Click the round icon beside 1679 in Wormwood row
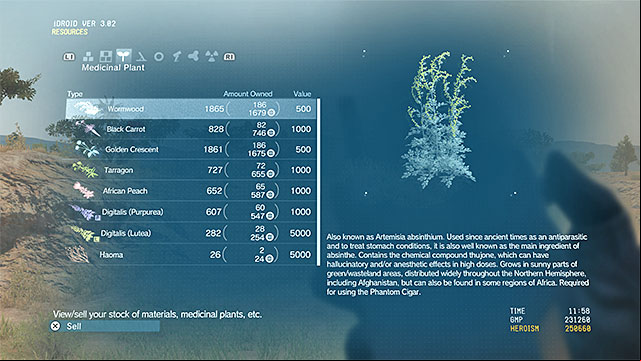 pos(271,113)
